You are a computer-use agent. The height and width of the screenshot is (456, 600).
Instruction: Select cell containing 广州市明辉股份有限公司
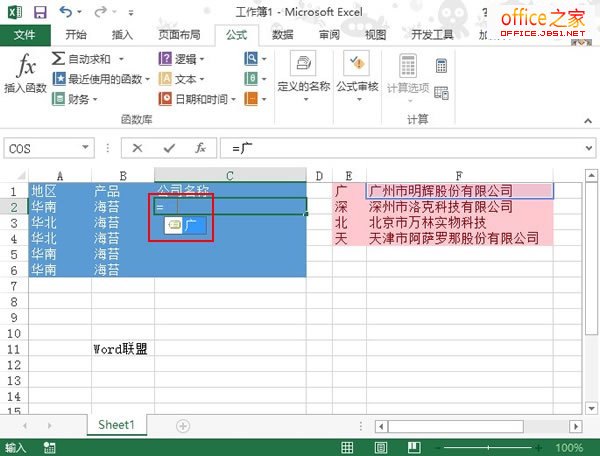coord(459,191)
